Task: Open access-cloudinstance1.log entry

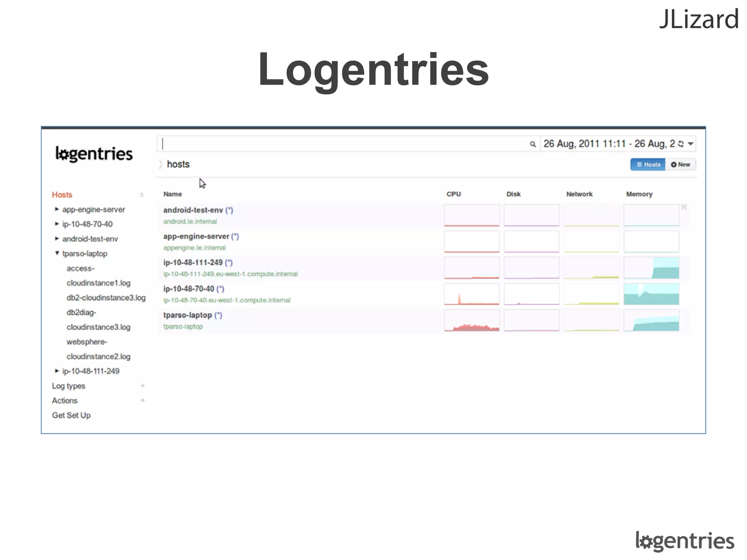Action: pos(98,276)
